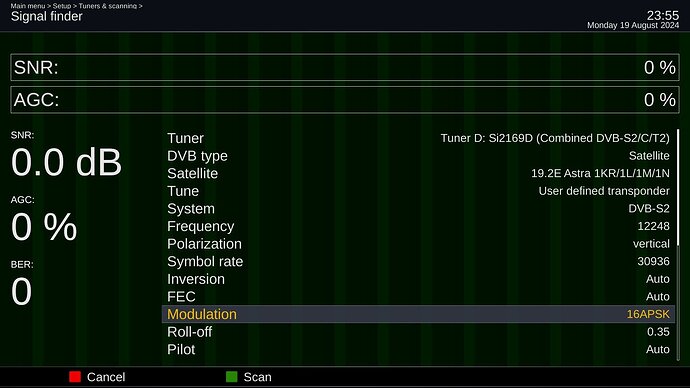Click the Auto value of FEC

657,296
